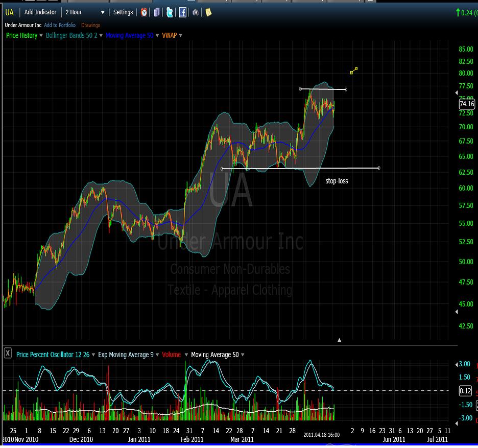Image resolution: width=478 pixels, height=448 pixels.
Task: Close the lower indicator panel with X
Action: (8, 353)
